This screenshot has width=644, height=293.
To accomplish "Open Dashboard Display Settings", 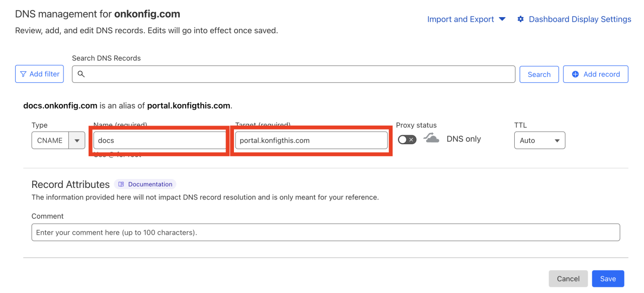I will pyautogui.click(x=579, y=19).
